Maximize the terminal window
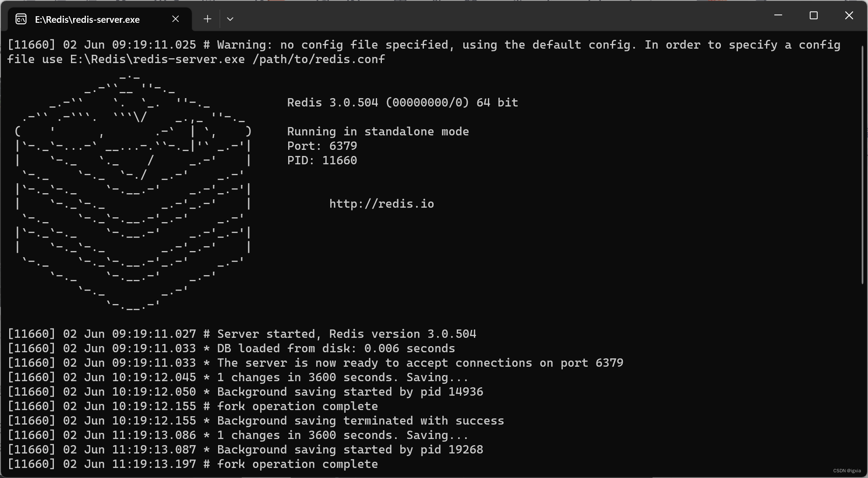Viewport: 868px width, 478px height. coord(814,15)
